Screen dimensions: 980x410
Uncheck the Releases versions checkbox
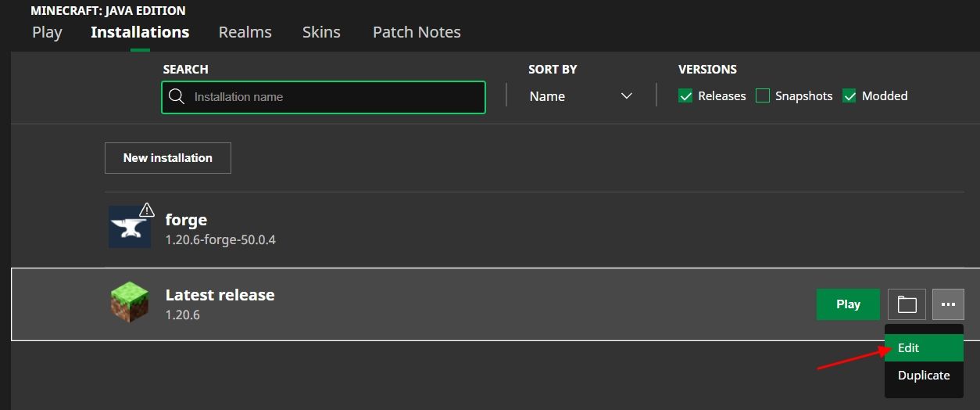[685, 96]
